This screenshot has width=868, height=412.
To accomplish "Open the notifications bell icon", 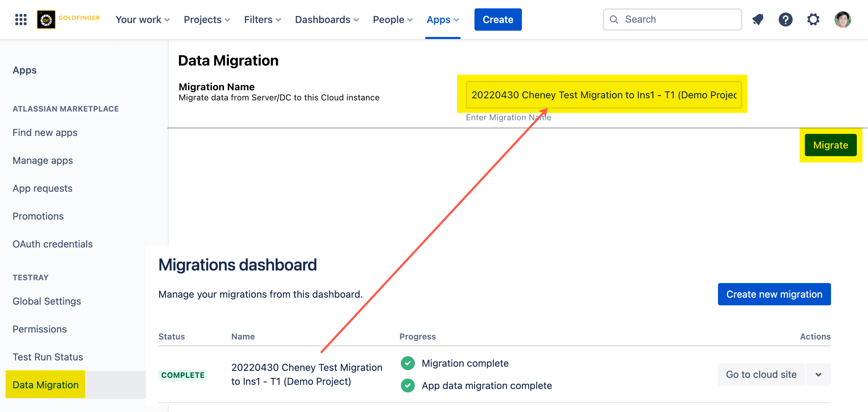I will [758, 20].
